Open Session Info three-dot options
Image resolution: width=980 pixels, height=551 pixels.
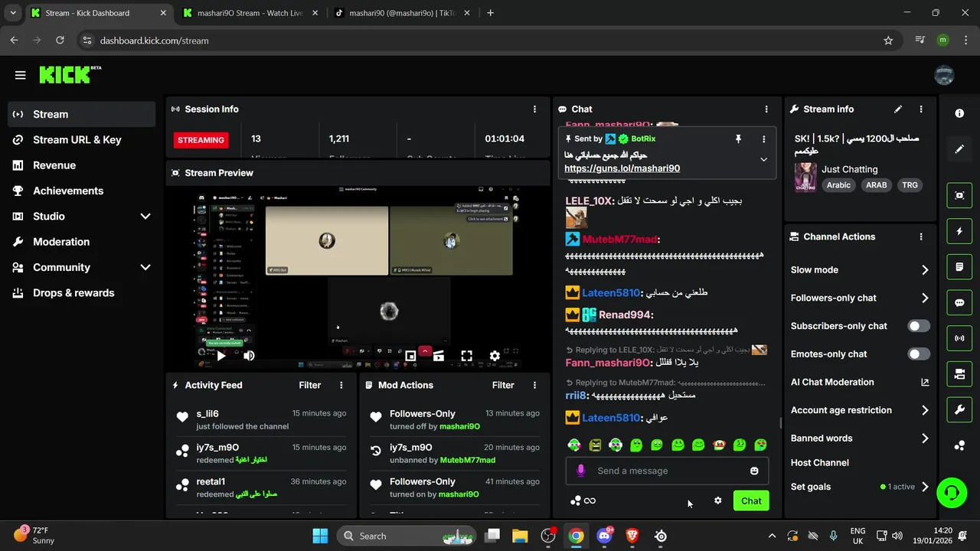(534, 109)
